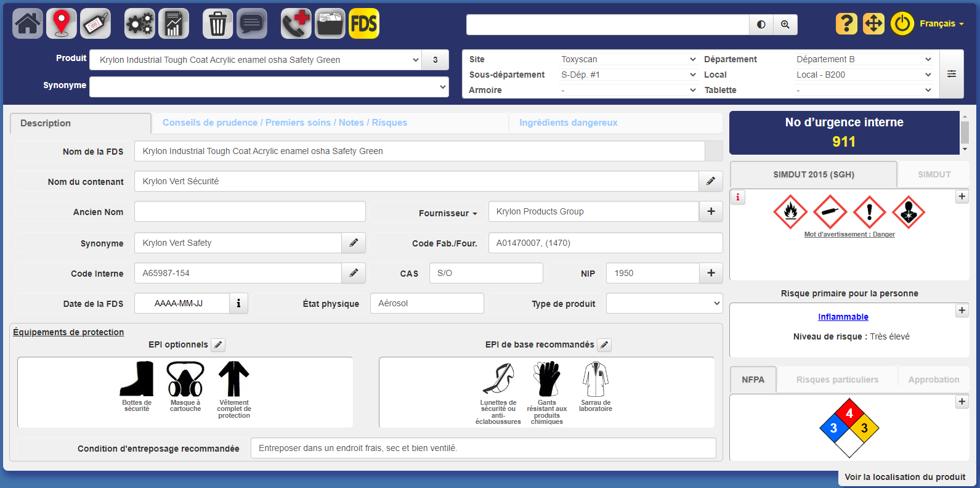This screenshot has width=980, height=488.
Task: Go to the Home icon
Action: [x=28, y=23]
